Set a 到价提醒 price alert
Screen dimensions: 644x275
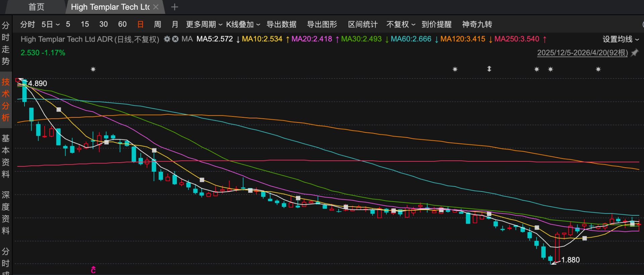(437, 24)
